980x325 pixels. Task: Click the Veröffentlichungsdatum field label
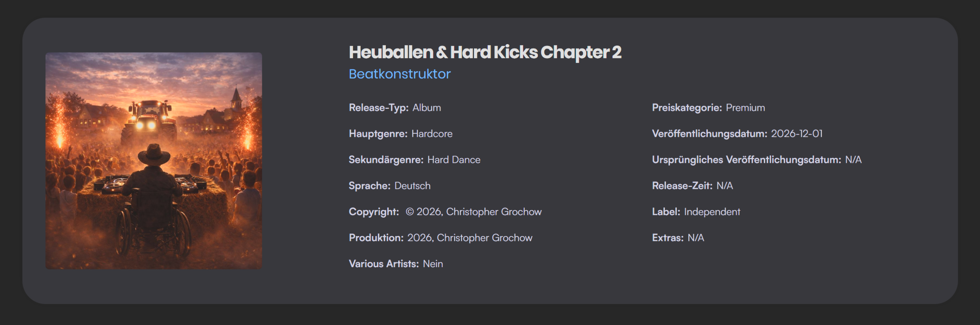pos(709,134)
